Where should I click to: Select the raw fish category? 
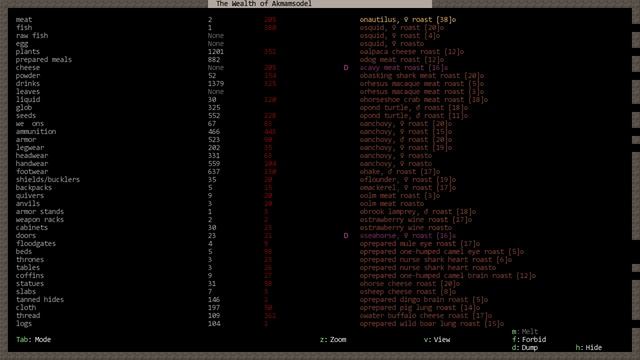(x=32, y=36)
